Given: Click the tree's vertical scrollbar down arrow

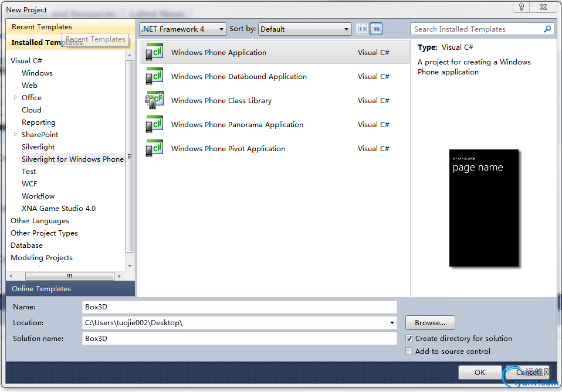Looking at the screenshot, I should click(x=130, y=266).
